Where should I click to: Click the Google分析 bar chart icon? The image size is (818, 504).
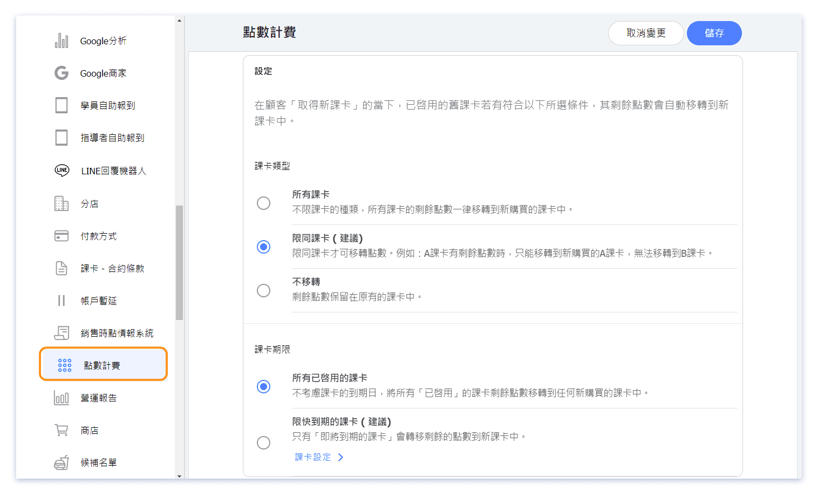[x=62, y=41]
